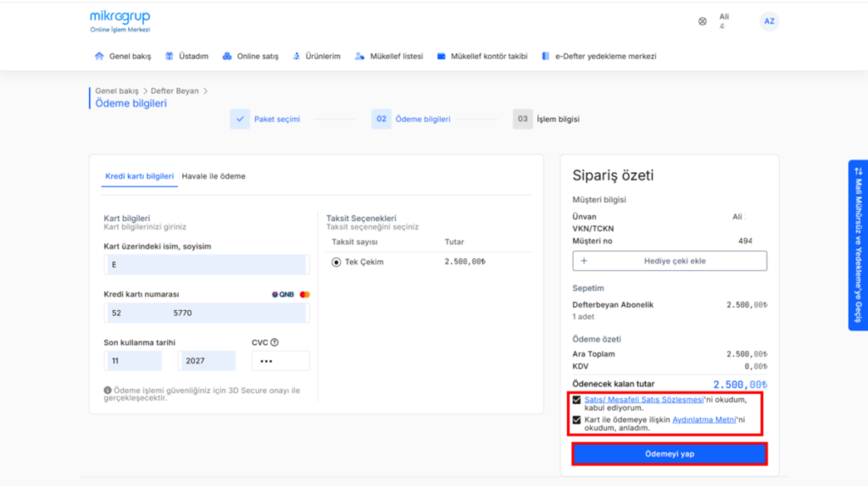
Task: Click the Paket seçimi checkmark step icon
Action: [240, 119]
